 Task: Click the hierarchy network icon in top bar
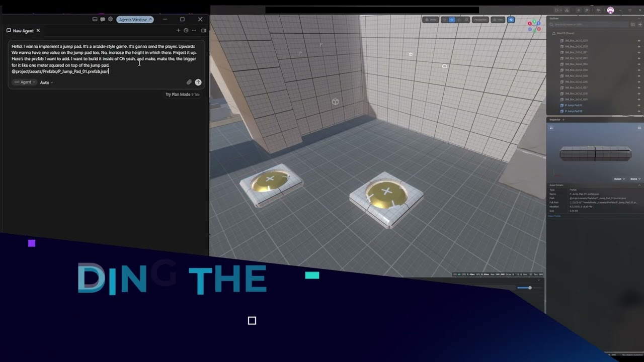[x=567, y=10]
